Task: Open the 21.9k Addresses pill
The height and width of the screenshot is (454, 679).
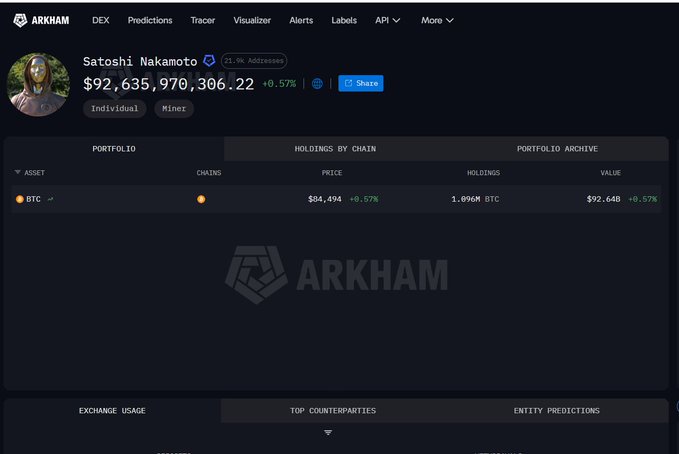Action: [x=254, y=61]
